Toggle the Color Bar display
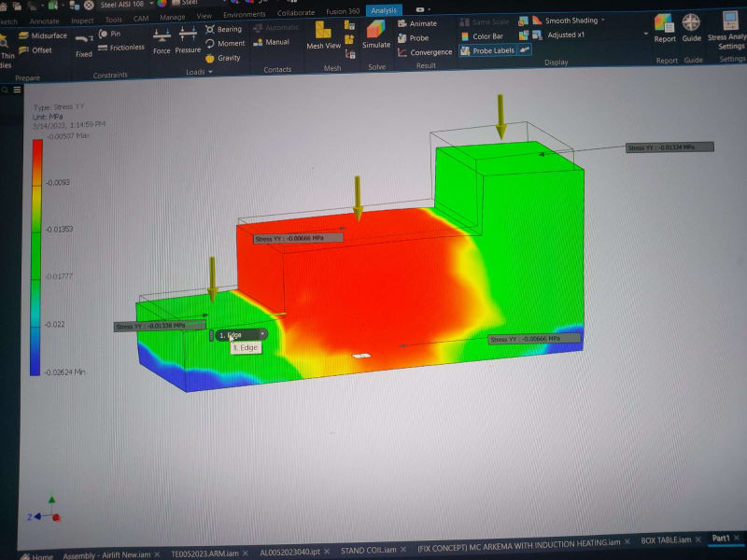The height and width of the screenshot is (560, 747). click(x=482, y=36)
